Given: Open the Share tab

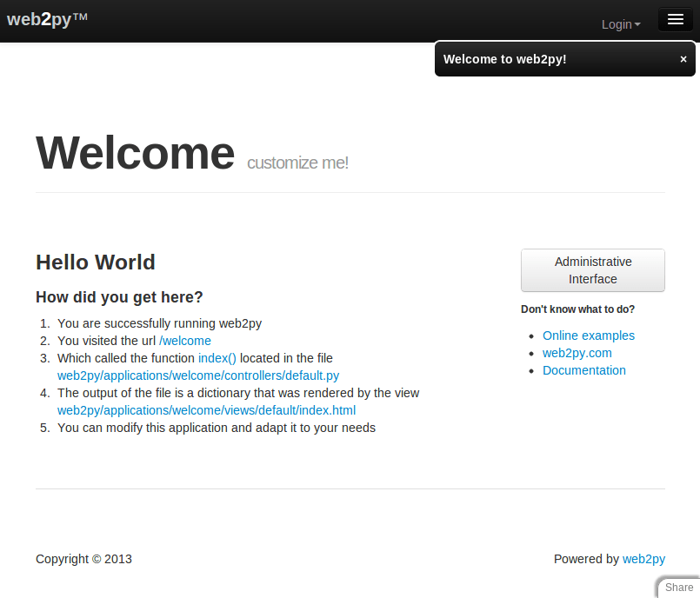Looking at the screenshot, I should tap(679, 588).
